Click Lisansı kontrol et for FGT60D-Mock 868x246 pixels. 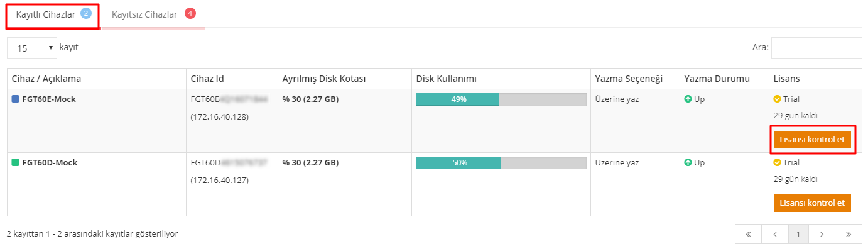[812, 203]
